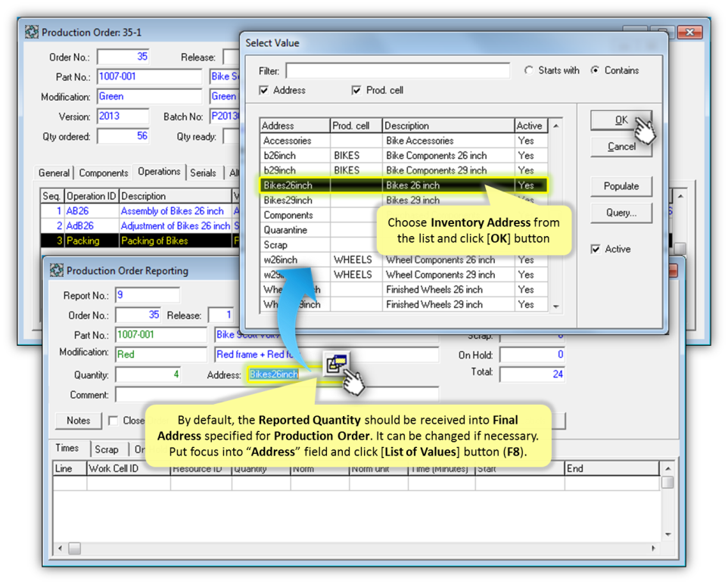
Task: Click the Production Order Reporting window icon
Action: click(57, 271)
